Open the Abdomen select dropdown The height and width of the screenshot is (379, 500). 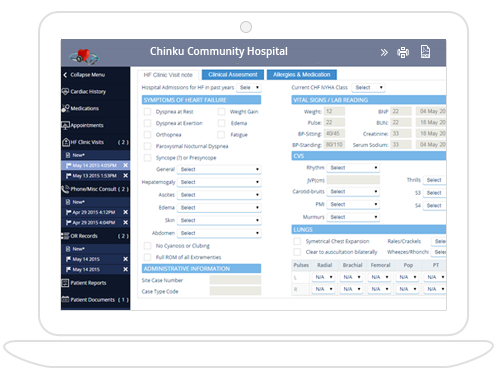click(x=219, y=233)
